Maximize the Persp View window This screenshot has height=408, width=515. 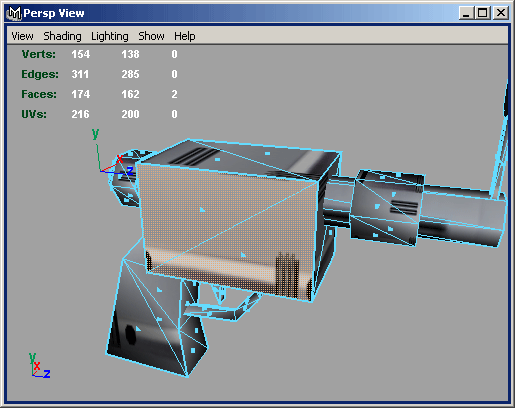click(x=482, y=13)
